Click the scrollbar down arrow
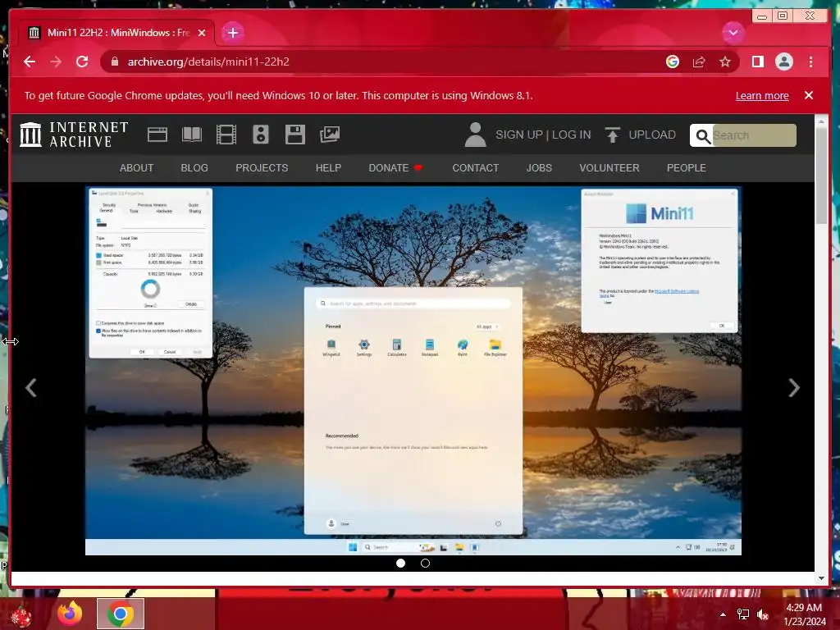 point(821,578)
